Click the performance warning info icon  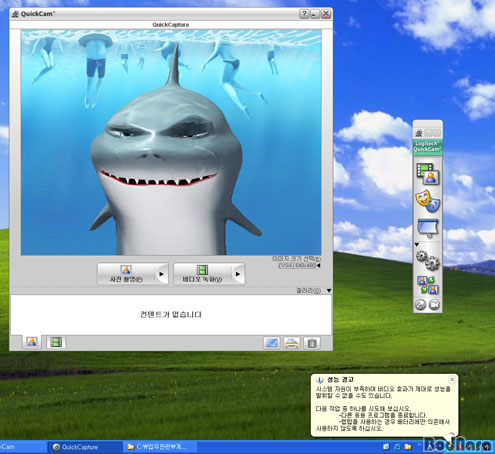[320, 380]
